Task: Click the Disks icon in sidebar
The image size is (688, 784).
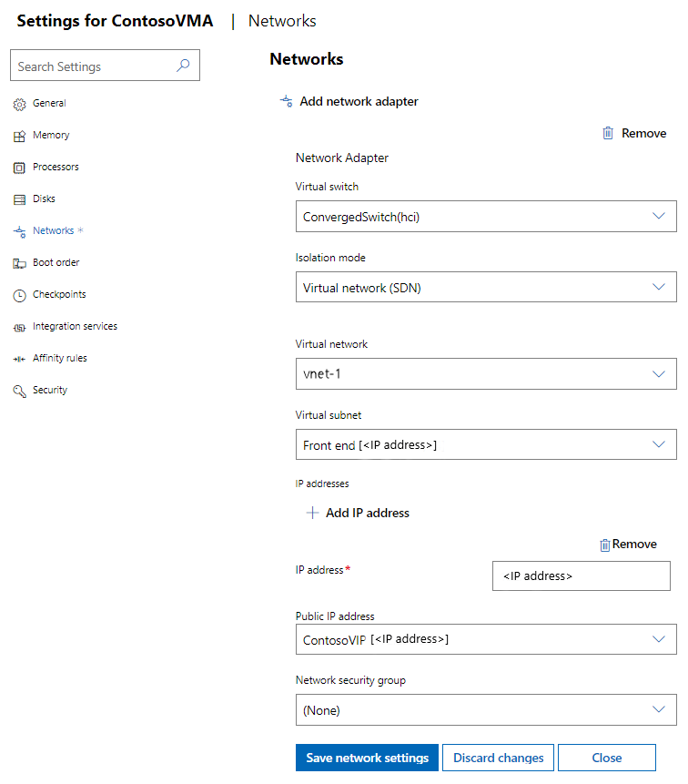Action: [19, 200]
